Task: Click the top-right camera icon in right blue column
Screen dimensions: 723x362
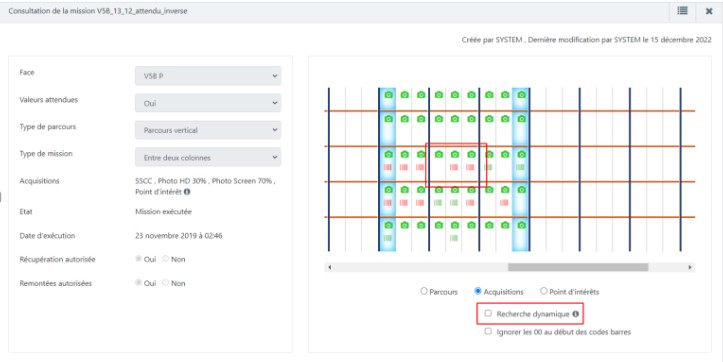Action: coord(522,95)
